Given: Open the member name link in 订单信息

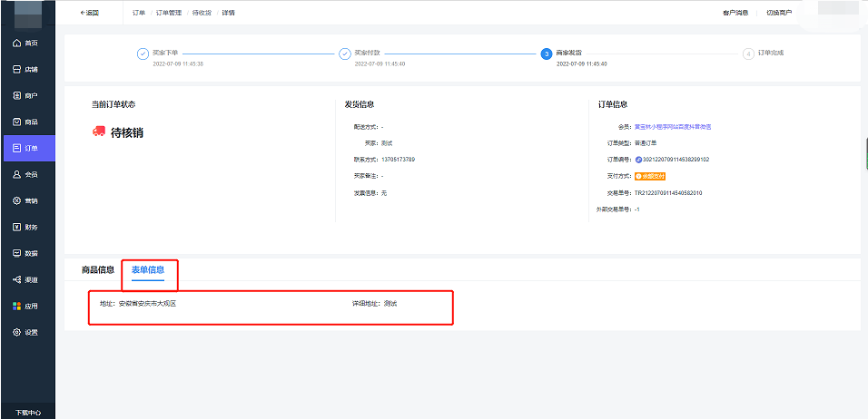Looking at the screenshot, I should 672,127.
